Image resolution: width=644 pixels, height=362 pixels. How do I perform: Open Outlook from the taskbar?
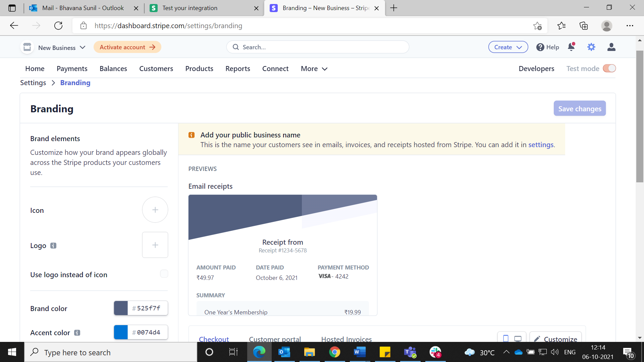tap(284, 352)
